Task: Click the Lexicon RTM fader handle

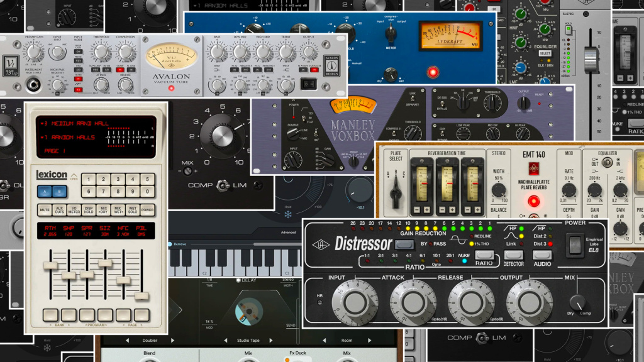Action: [x=50, y=265]
